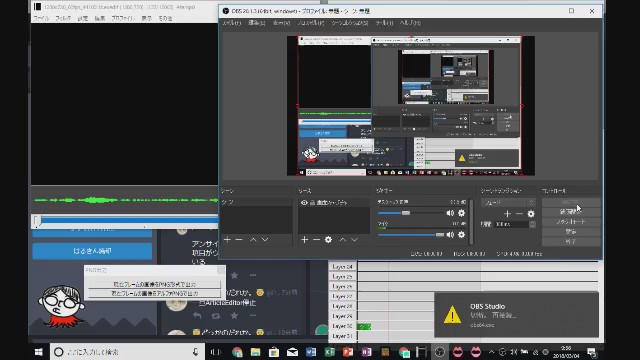The image size is (640, 360).
Task: Click the Cortana microphone icon in search box
Action: coord(196,352)
